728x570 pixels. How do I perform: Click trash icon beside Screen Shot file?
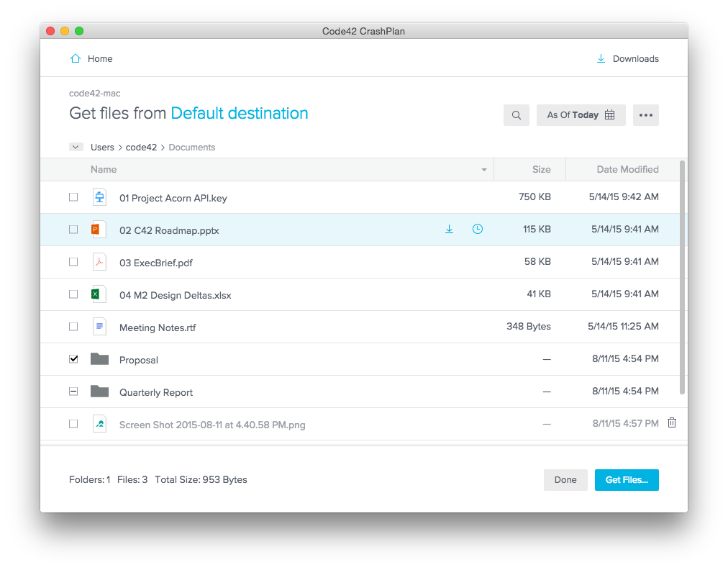coord(672,423)
